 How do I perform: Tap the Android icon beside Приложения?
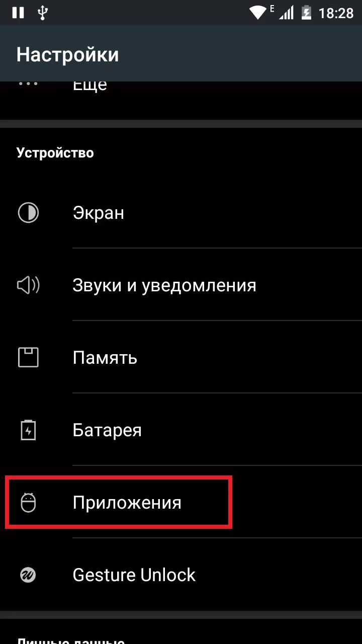pyautogui.click(x=28, y=503)
